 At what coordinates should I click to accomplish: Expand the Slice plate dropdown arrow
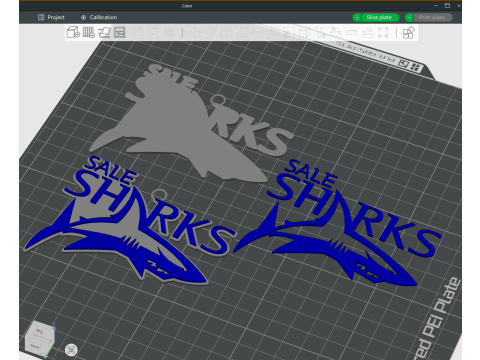point(357,17)
